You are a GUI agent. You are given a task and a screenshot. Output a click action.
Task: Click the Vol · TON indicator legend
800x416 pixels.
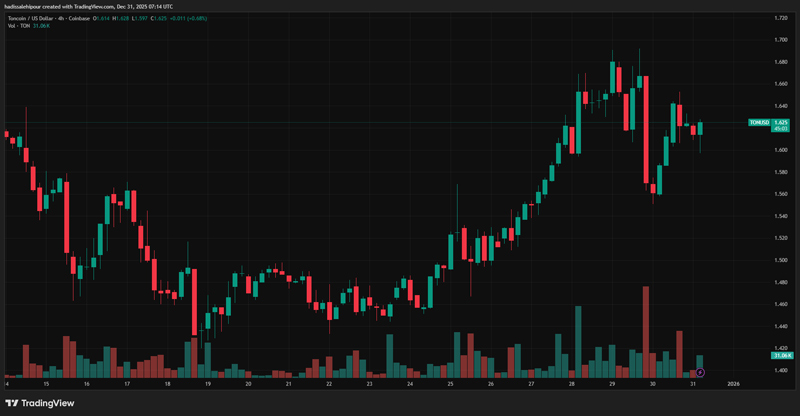[18, 25]
